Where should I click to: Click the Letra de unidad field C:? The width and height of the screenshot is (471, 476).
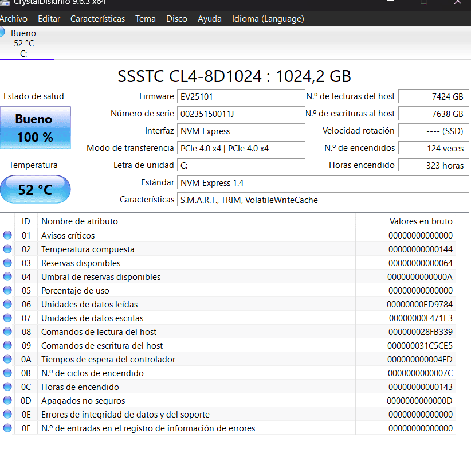241,165
